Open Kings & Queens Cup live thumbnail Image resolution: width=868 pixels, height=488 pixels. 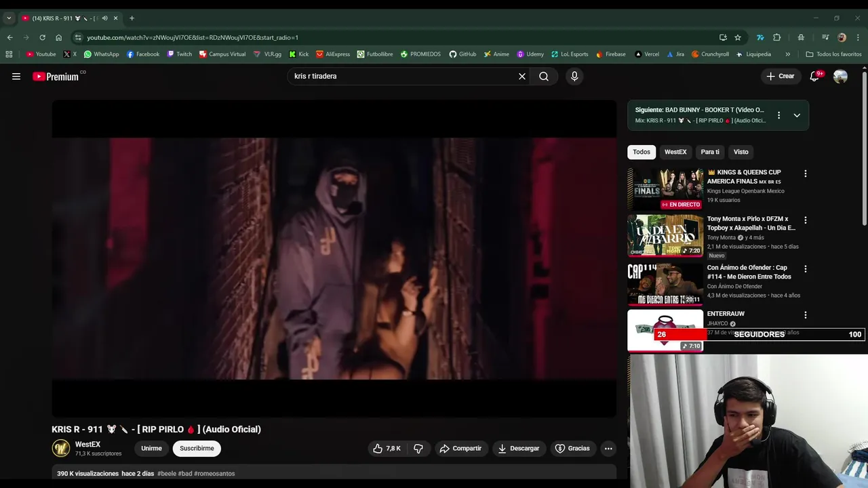click(x=665, y=189)
